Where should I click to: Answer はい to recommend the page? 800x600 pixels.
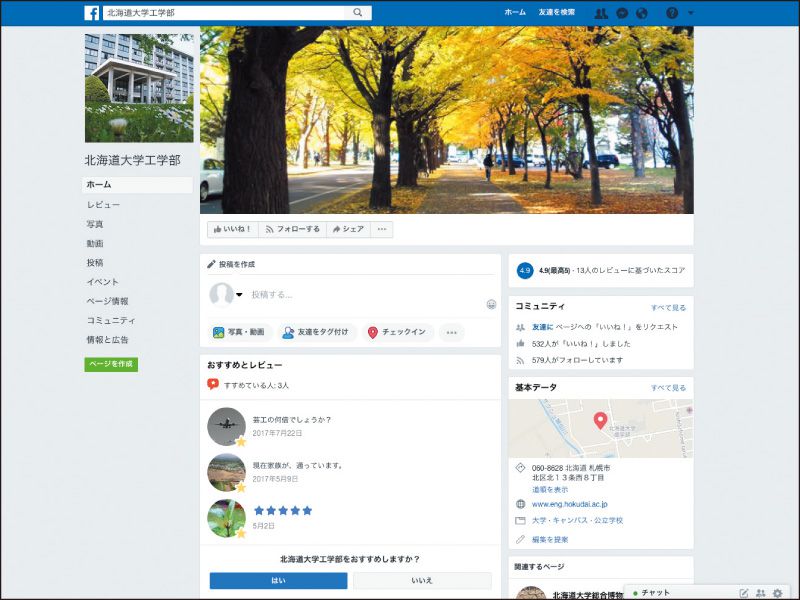tap(279, 581)
